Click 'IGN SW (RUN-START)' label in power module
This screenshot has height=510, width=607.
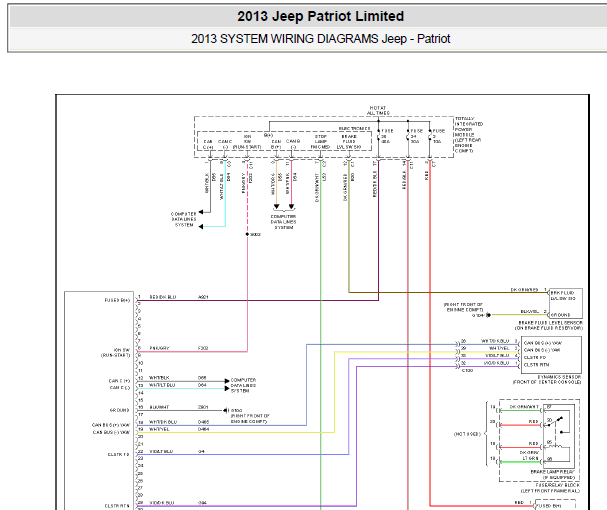(x=247, y=142)
